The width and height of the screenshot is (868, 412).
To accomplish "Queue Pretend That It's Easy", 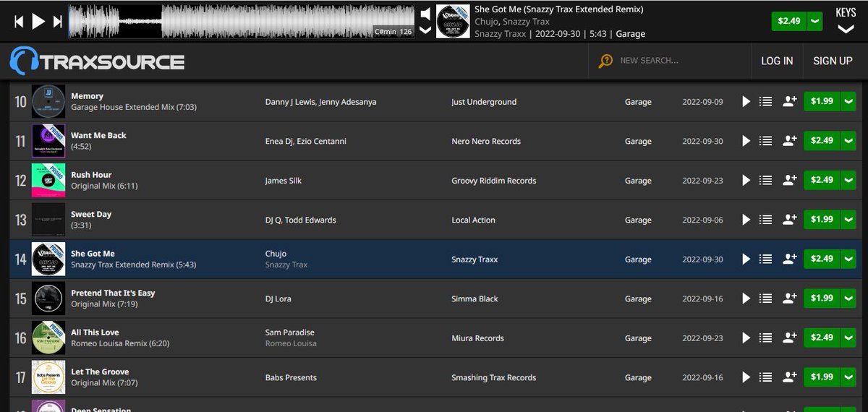I will pyautogui.click(x=766, y=299).
